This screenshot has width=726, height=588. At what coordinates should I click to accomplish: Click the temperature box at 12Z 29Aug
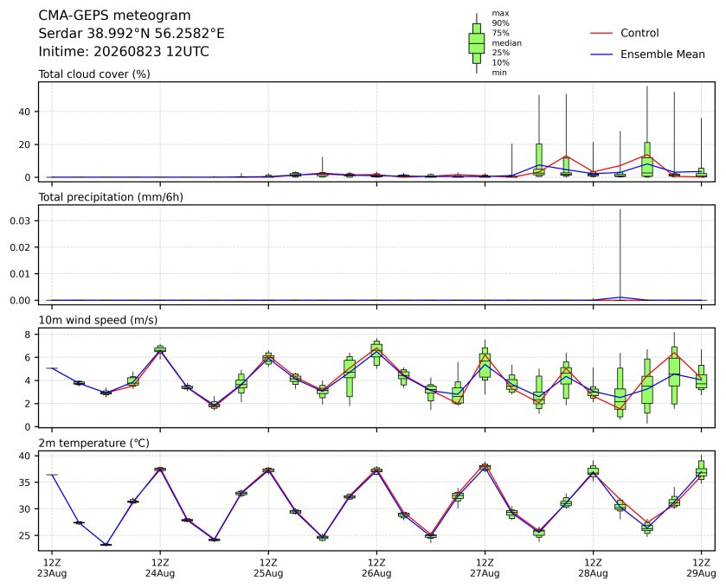point(701,471)
